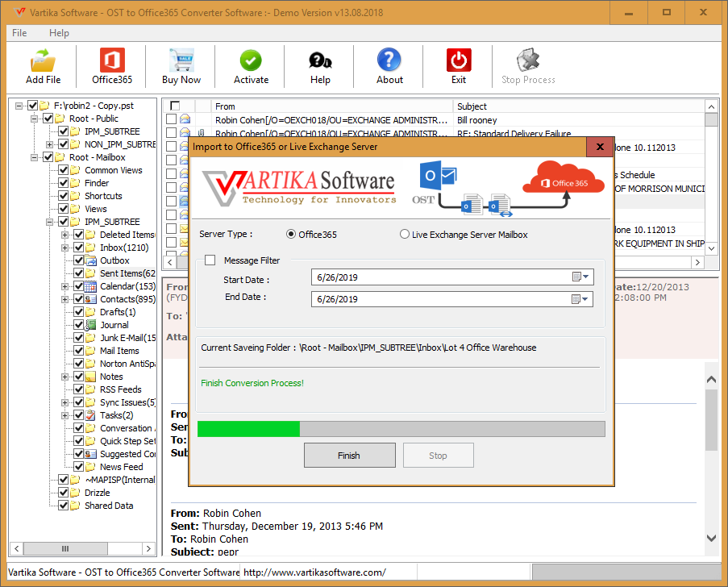Click the Journal folder icon
The height and width of the screenshot is (587, 728).
tap(91, 325)
